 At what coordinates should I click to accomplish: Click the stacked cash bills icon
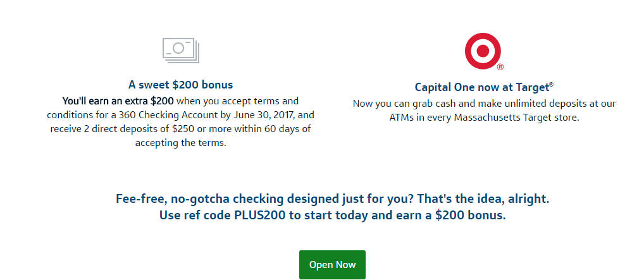pyautogui.click(x=181, y=51)
